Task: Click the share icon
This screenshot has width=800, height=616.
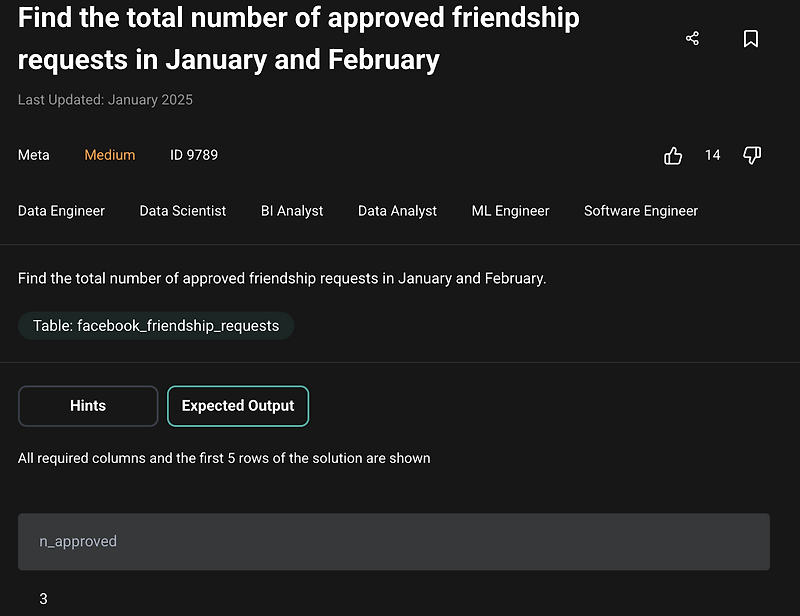Action: coord(692,38)
